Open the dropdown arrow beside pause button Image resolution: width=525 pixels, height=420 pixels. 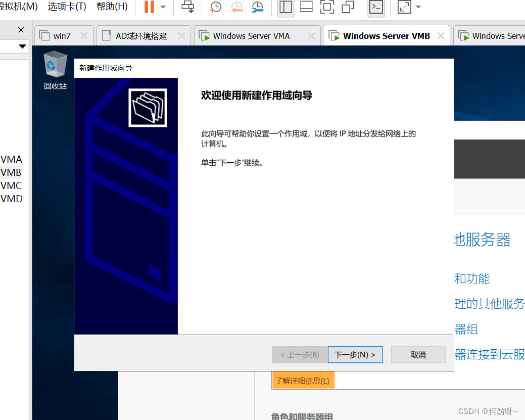click(x=163, y=7)
